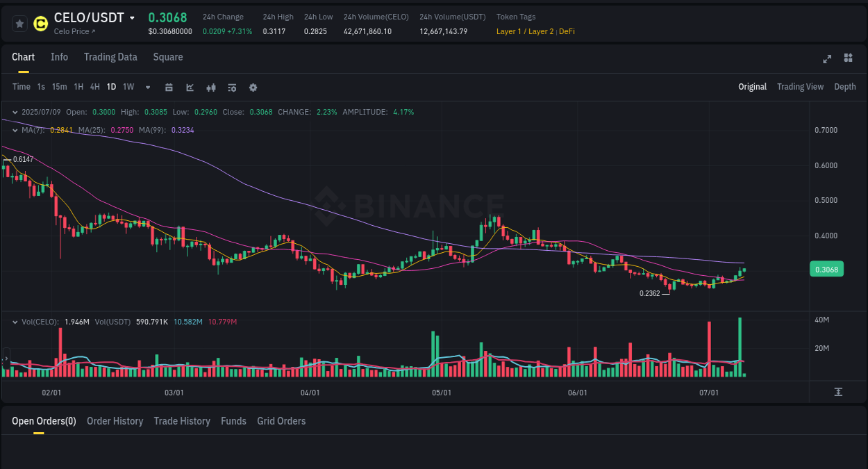This screenshot has height=469, width=868.
Task: Open the Celo Price external link
Action: click(x=74, y=31)
